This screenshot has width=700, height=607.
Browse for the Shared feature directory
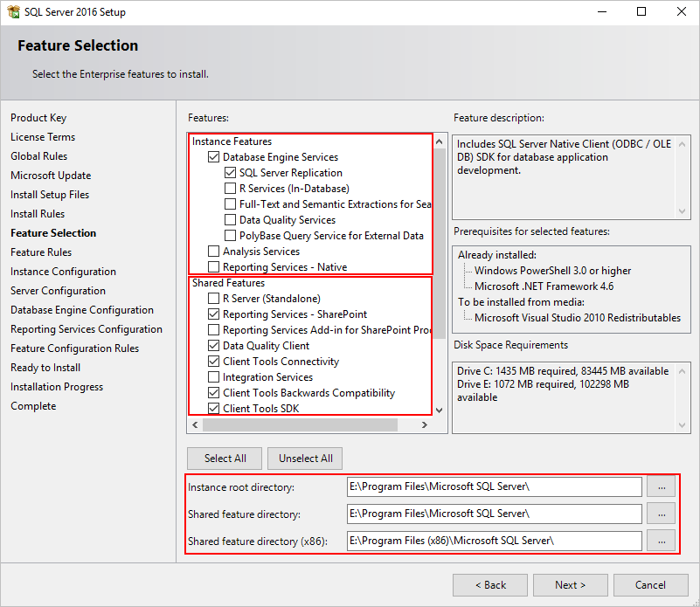click(x=662, y=514)
